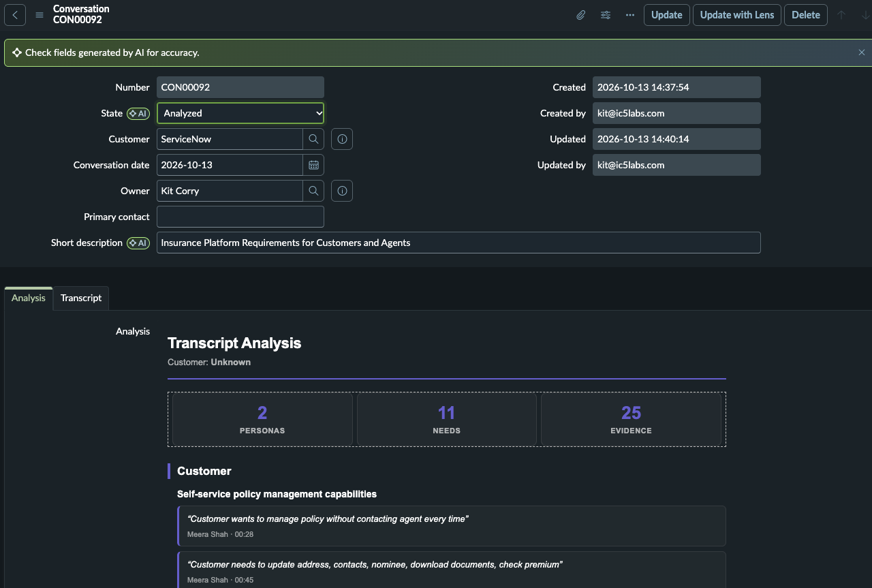Open the form context hamburger menu

pyautogui.click(x=40, y=15)
